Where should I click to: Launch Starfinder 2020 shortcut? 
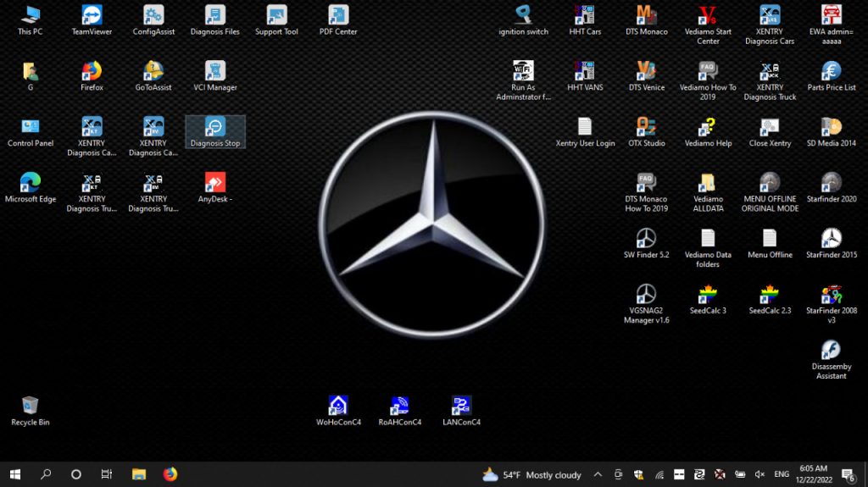pyautogui.click(x=831, y=188)
